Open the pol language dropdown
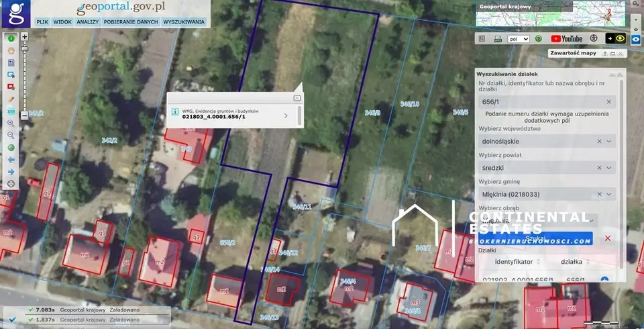 pyautogui.click(x=519, y=39)
